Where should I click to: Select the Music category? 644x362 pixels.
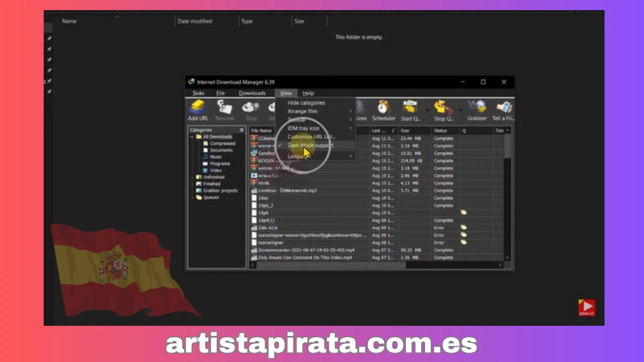[x=216, y=157]
